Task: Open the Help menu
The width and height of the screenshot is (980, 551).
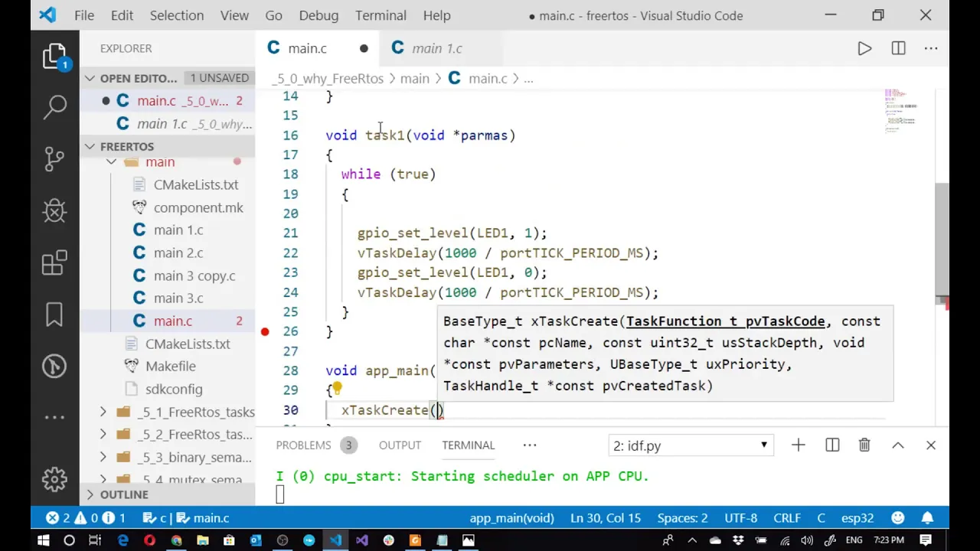Action: (x=437, y=15)
